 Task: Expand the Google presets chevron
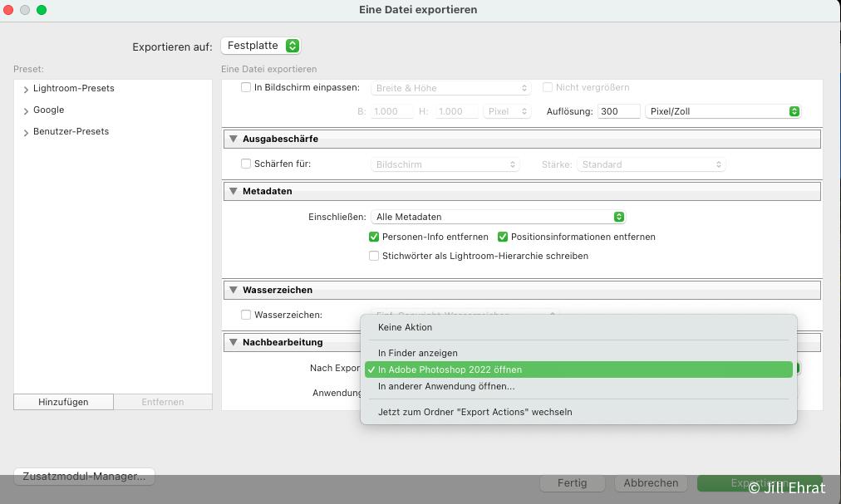click(x=27, y=111)
